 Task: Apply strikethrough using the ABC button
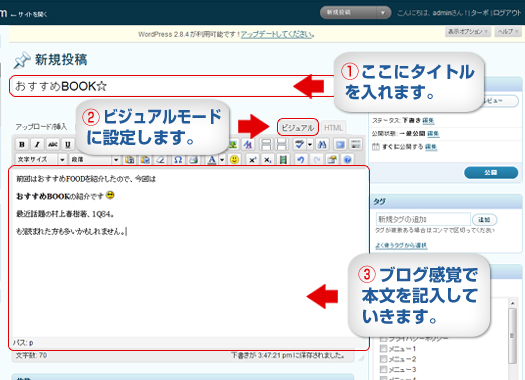[x=53, y=144]
